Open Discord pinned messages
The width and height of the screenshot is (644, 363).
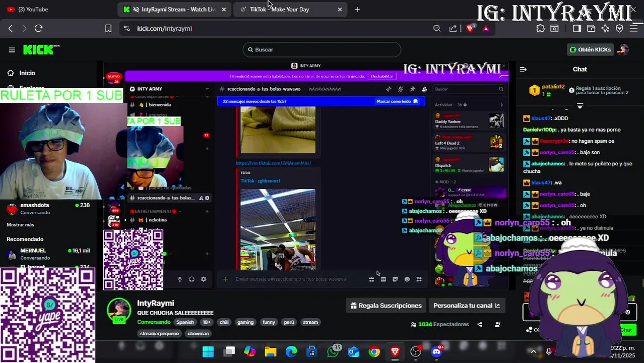(x=413, y=89)
